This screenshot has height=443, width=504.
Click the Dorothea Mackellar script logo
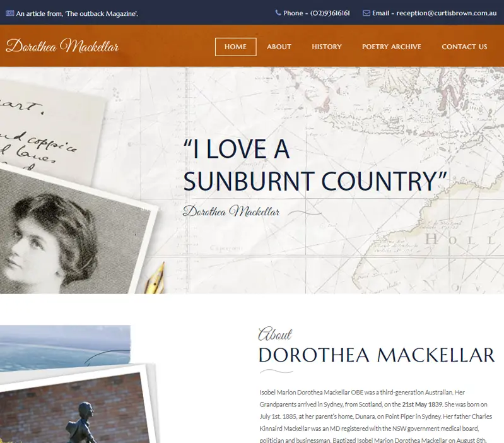click(62, 45)
